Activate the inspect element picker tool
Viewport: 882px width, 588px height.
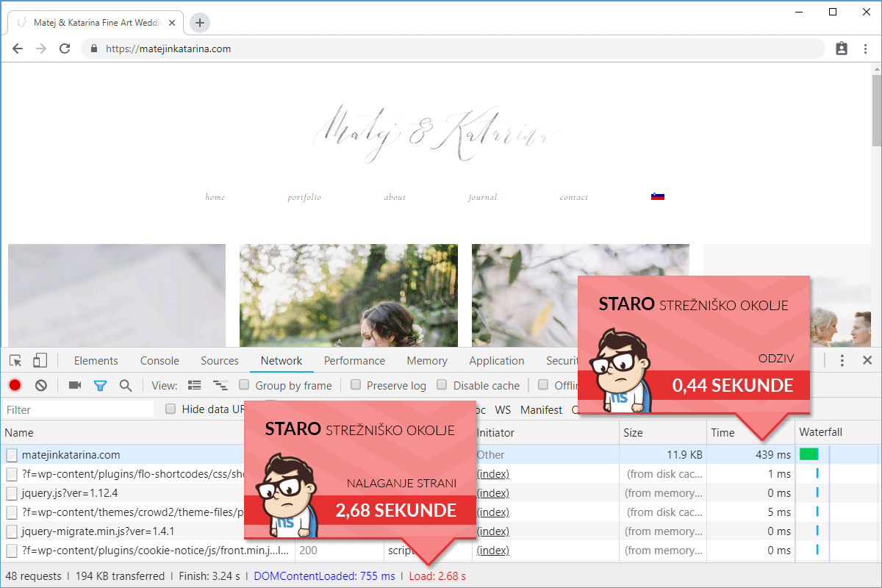pos(15,360)
